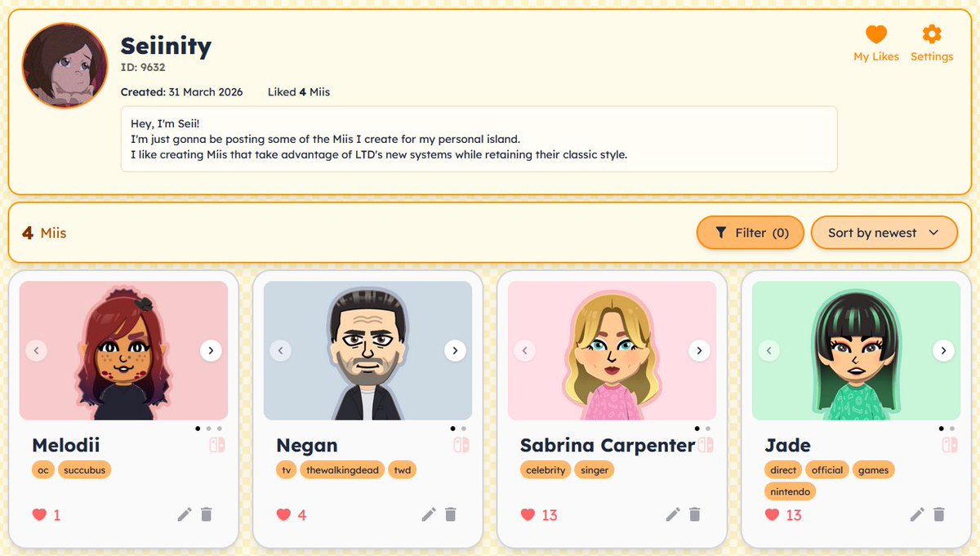Click Switch console icon on Negan card
Screen dimensions: 980x556
coord(461,445)
